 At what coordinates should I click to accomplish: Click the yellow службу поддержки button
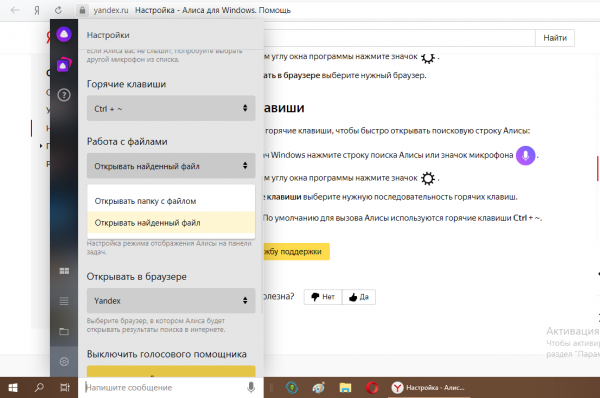pos(297,252)
